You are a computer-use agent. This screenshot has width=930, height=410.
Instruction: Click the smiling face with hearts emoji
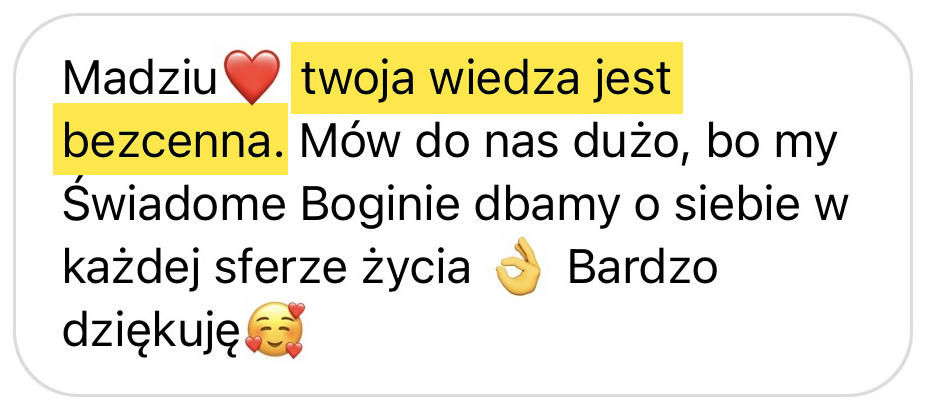pos(274,330)
